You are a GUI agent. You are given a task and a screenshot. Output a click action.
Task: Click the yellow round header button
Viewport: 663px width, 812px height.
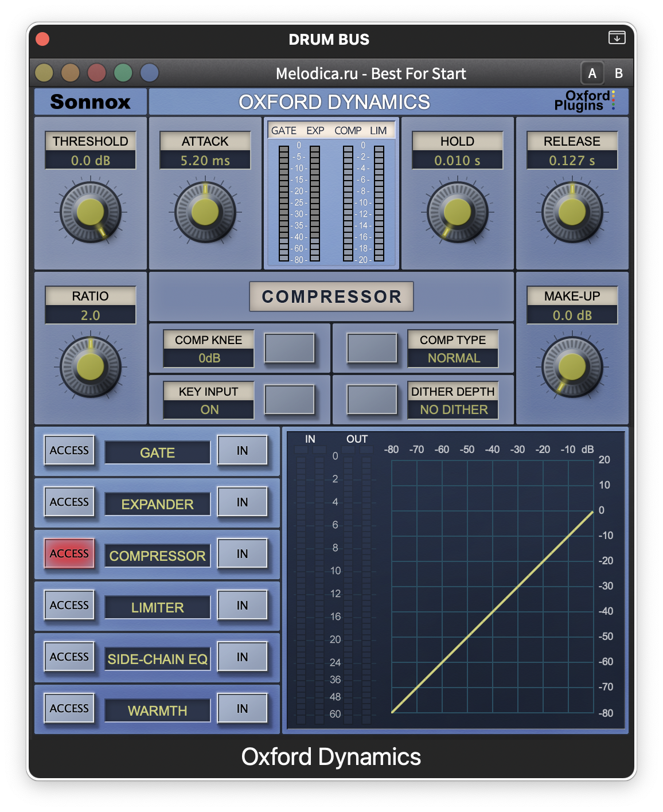click(x=44, y=73)
